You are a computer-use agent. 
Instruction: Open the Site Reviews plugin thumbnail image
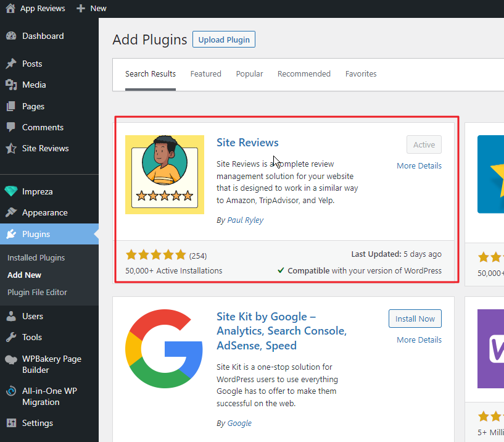pos(165,175)
